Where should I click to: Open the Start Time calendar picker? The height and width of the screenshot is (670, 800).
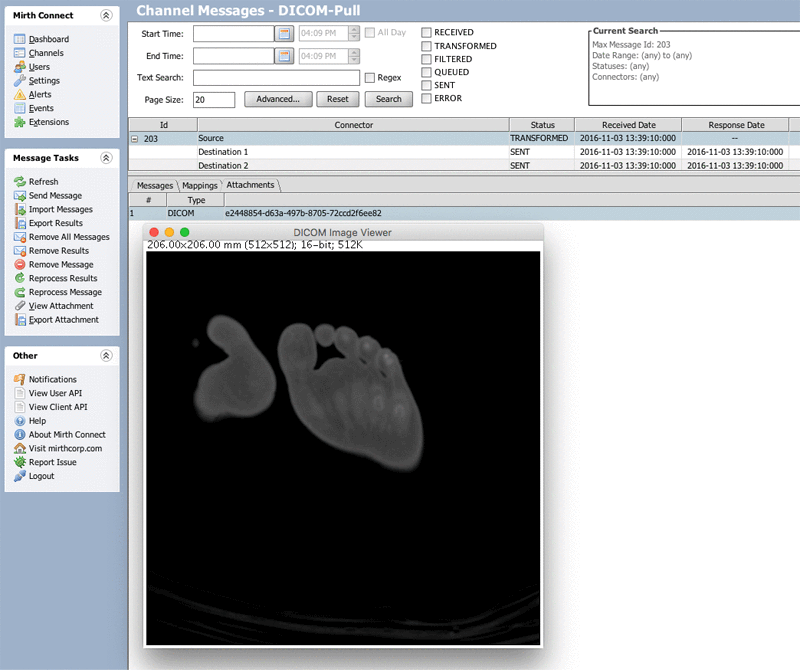tap(284, 33)
